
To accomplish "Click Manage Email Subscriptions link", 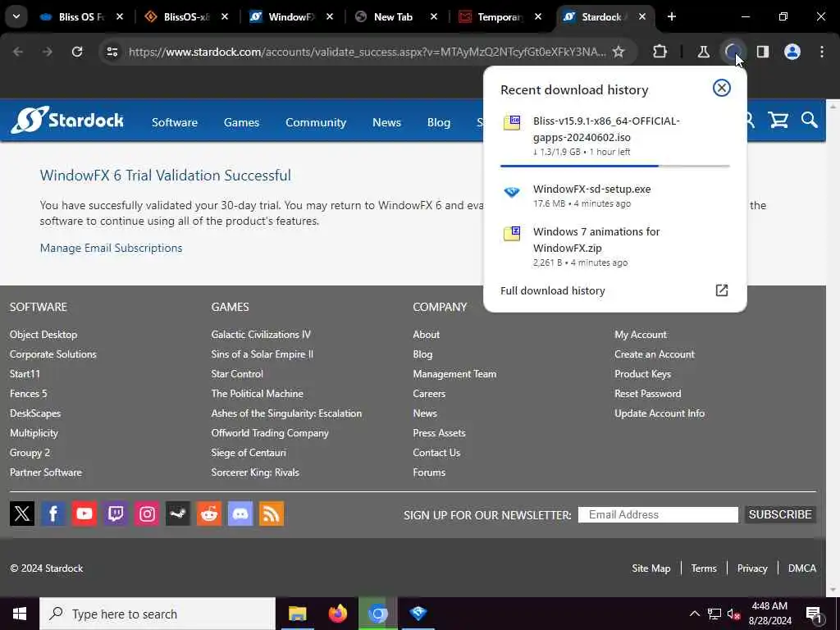I will (111, 248).
